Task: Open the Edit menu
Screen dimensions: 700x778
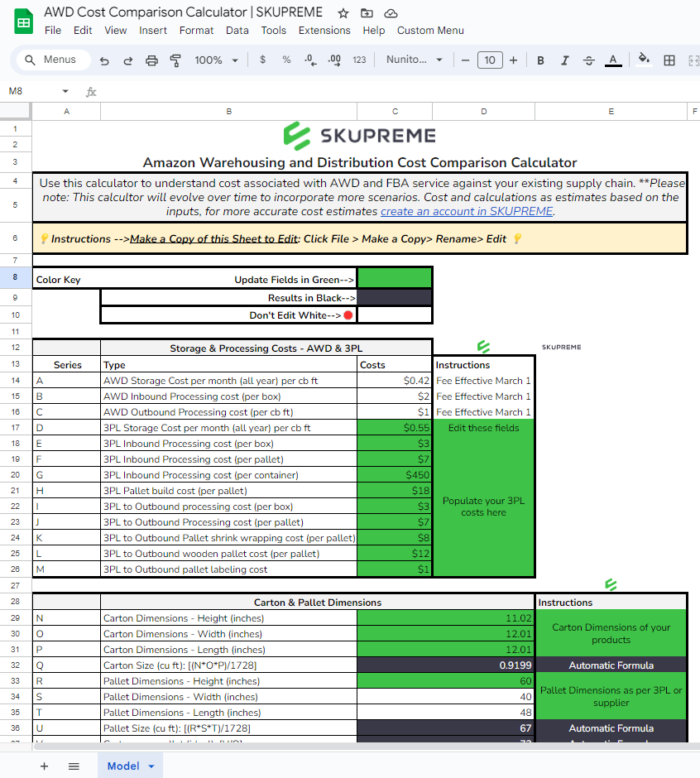Action: click(x=83, y=31)
